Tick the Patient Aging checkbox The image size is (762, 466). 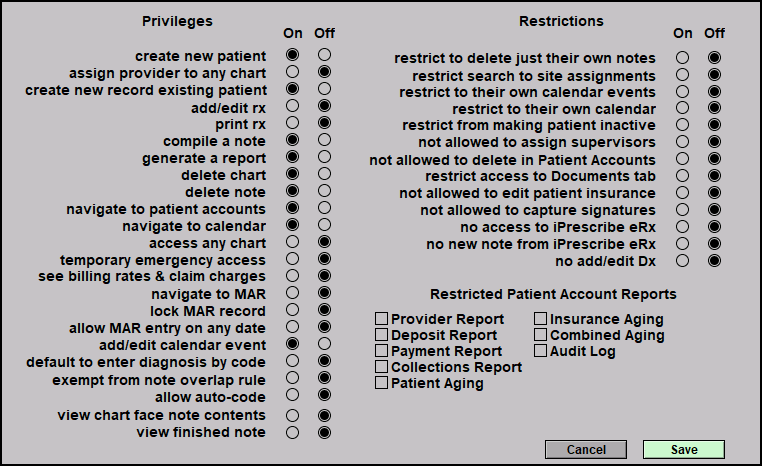click(381, 383)
